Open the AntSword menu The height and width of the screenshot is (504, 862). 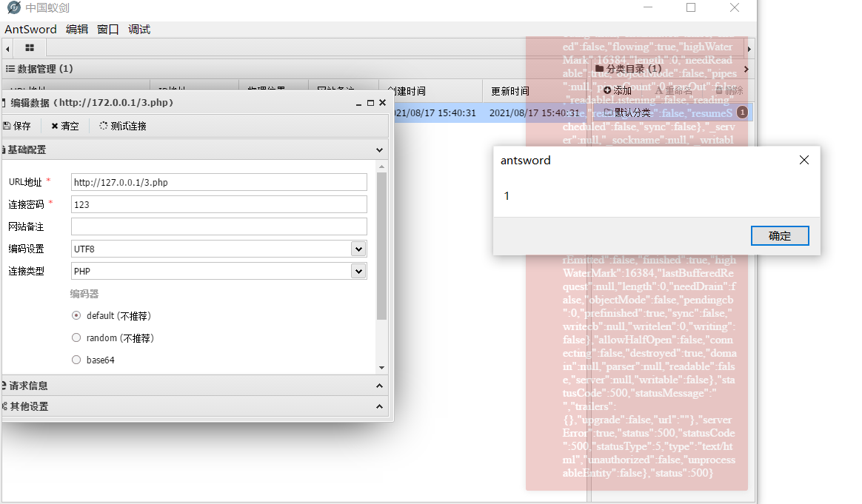(31, 30)
